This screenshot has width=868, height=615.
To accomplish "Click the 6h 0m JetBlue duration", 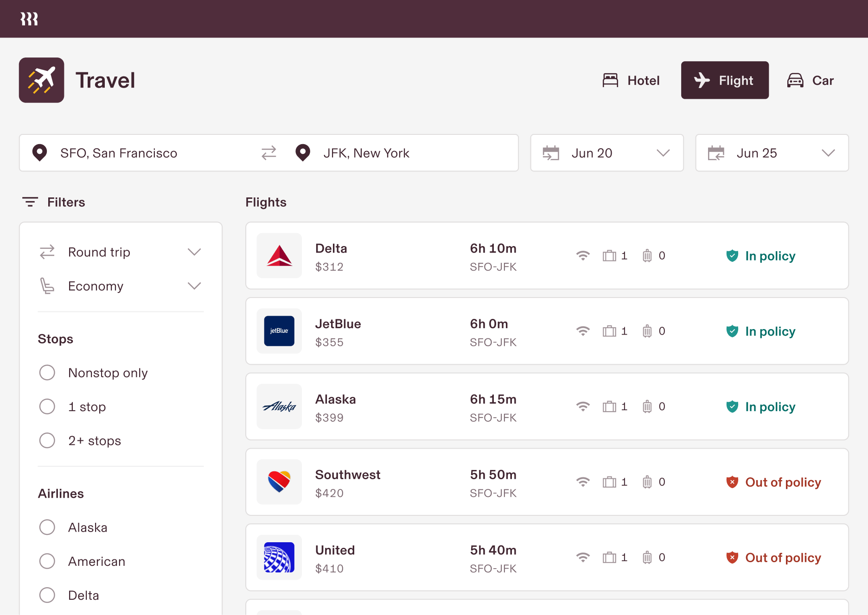I will (x=489, y=324).
